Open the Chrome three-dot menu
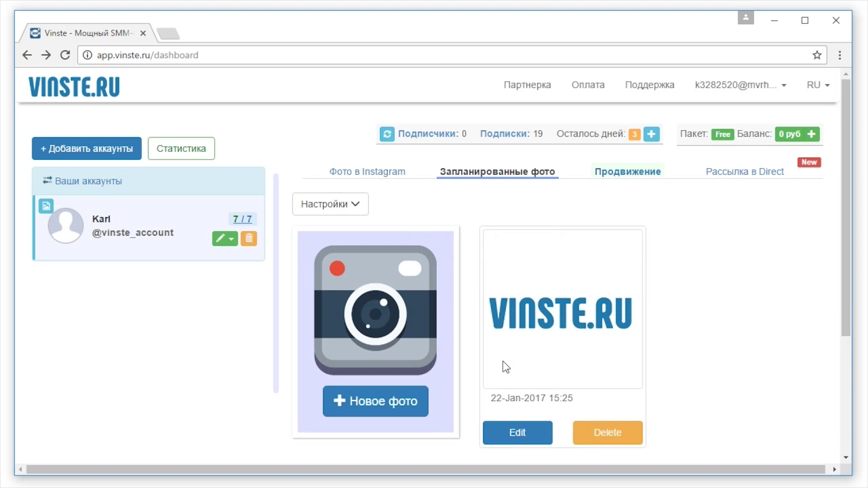The image size is (868, 488). coord(840,55)
